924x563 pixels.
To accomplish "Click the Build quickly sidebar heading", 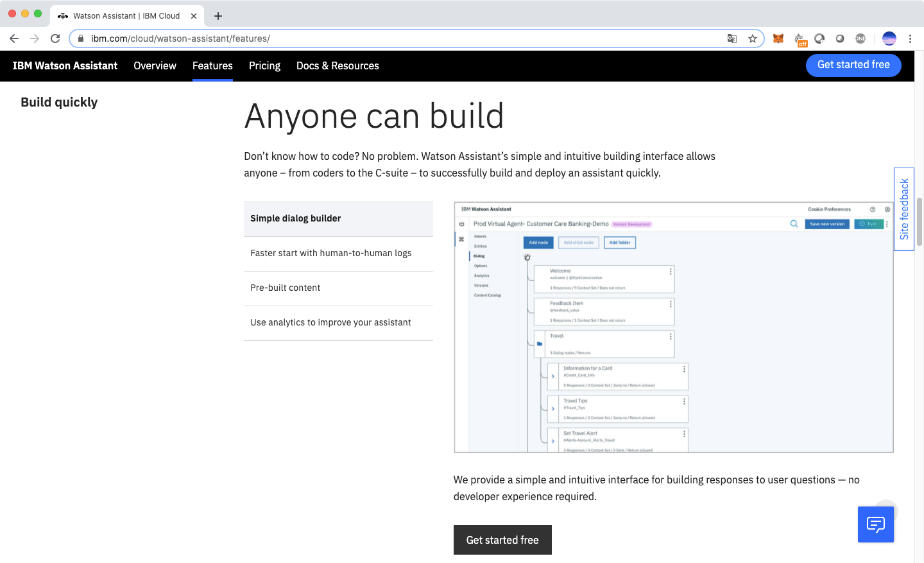I will (x=59, y=102).
